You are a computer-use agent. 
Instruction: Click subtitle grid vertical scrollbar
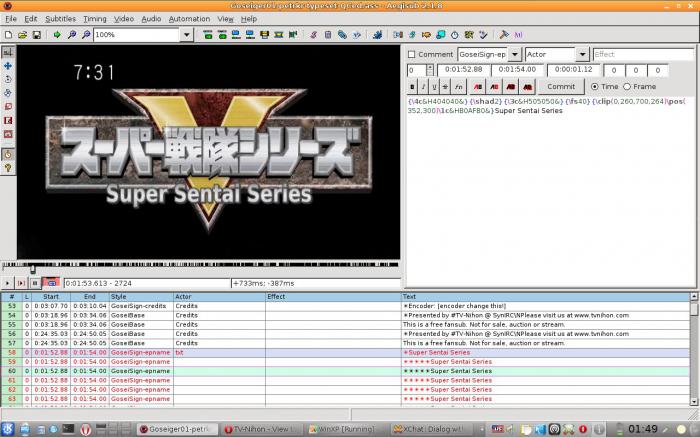click(x=694, y=349)
